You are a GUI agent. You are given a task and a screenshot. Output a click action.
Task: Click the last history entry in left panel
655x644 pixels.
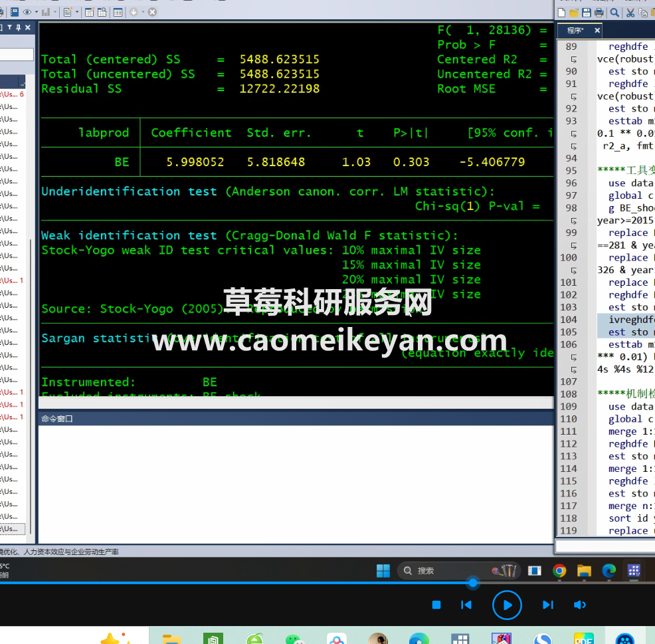coord(12,528)
